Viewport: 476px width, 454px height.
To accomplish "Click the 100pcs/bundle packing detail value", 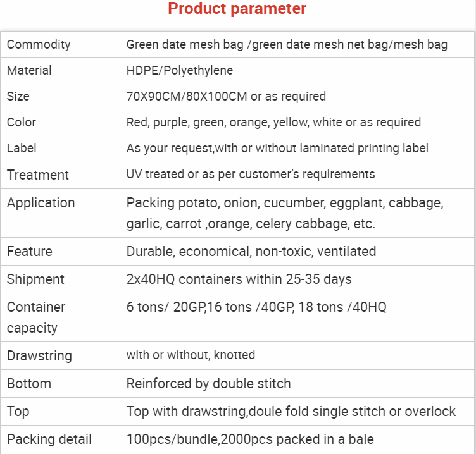I will 250,439.
